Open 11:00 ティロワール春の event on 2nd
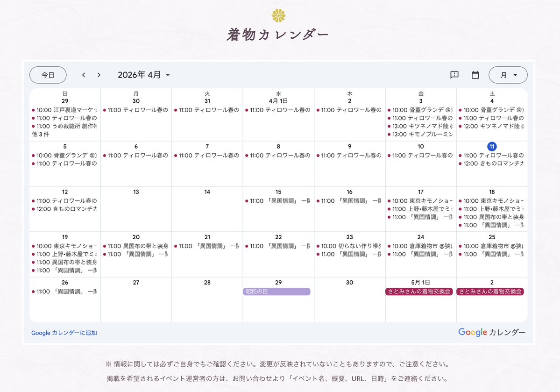The height and width of the screenshot is (392, 560). click(349, 110)
